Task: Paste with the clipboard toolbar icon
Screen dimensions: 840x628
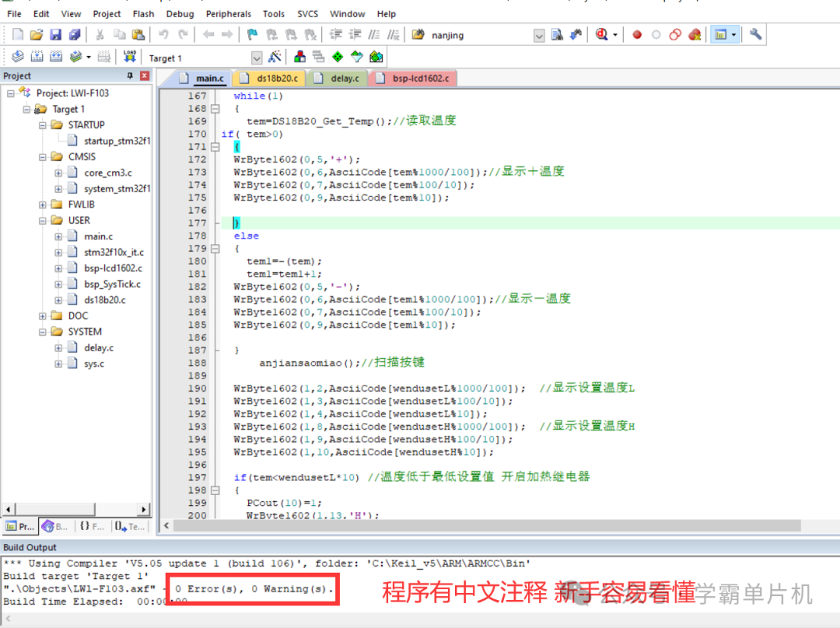Action: [x=138, y=35]
